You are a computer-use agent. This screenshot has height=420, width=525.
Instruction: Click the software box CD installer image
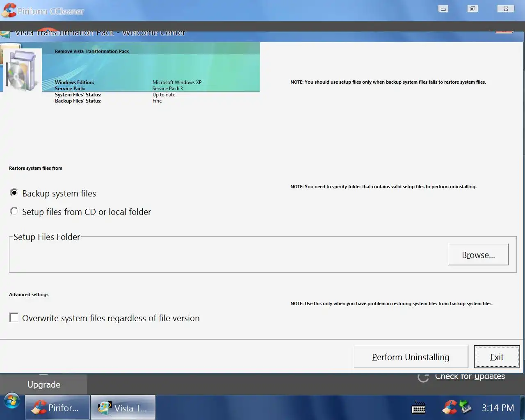23,70
